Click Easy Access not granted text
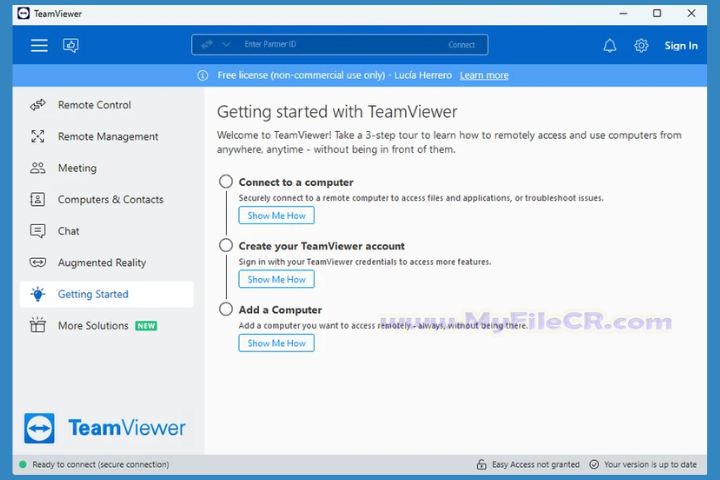The image size is (720, 480). coord(536,464)
